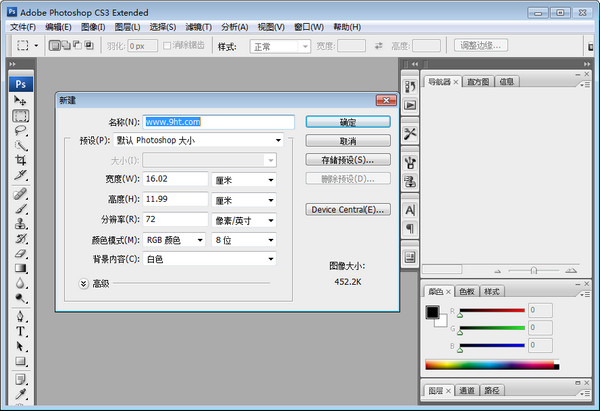
Task: Select the Rectangle shape tool
Action: tap(20, 361)
